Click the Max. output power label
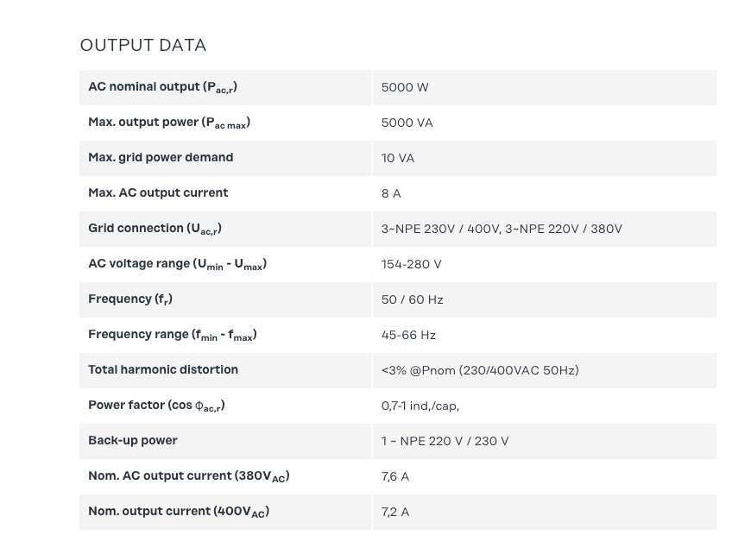751x560 pixels. 169,123
